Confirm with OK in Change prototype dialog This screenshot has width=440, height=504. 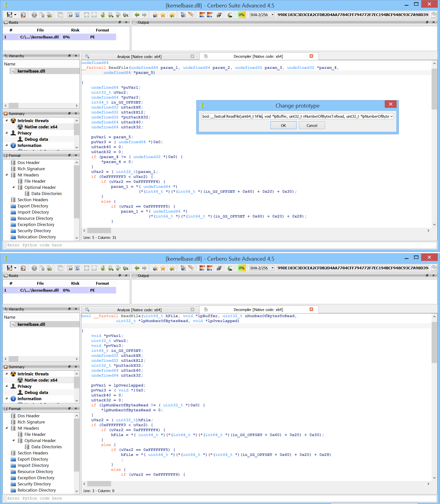pyautogui.click(x=283, y=125)
